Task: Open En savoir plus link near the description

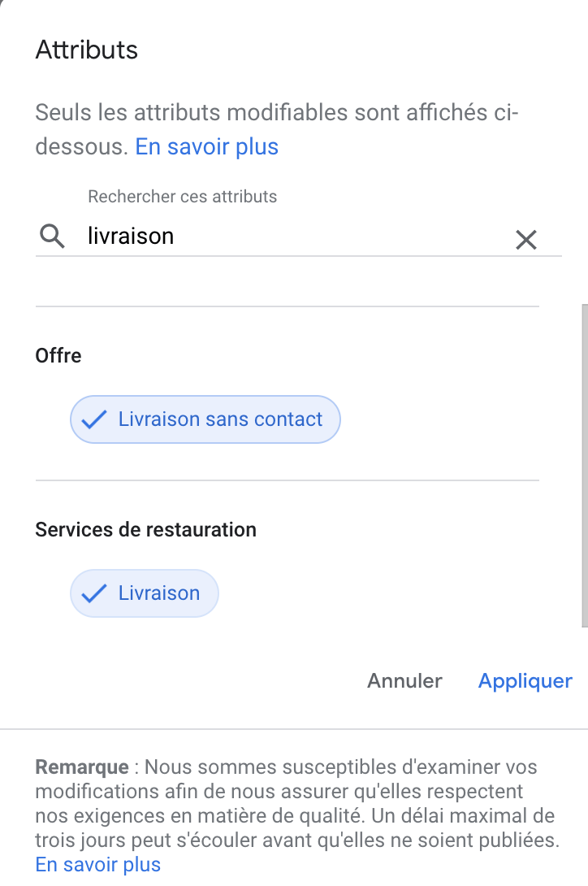Action: (207, 147)
